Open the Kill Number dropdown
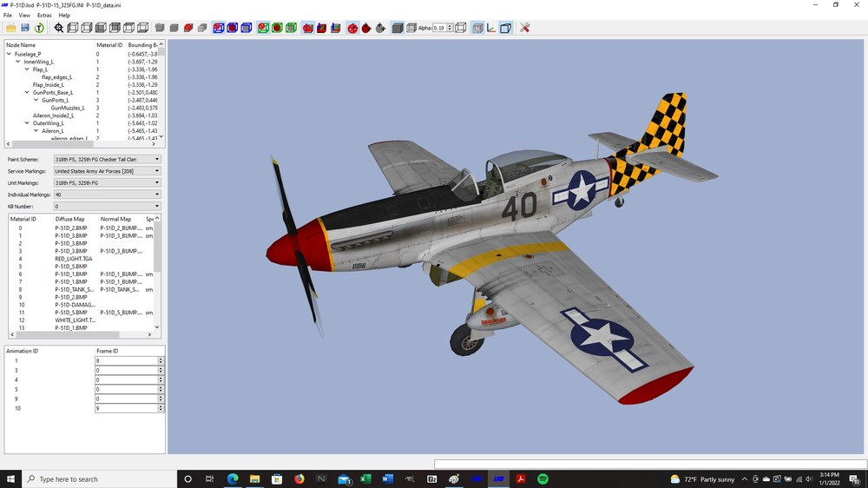Screen dimensions: 868x488 pos(107,206)
